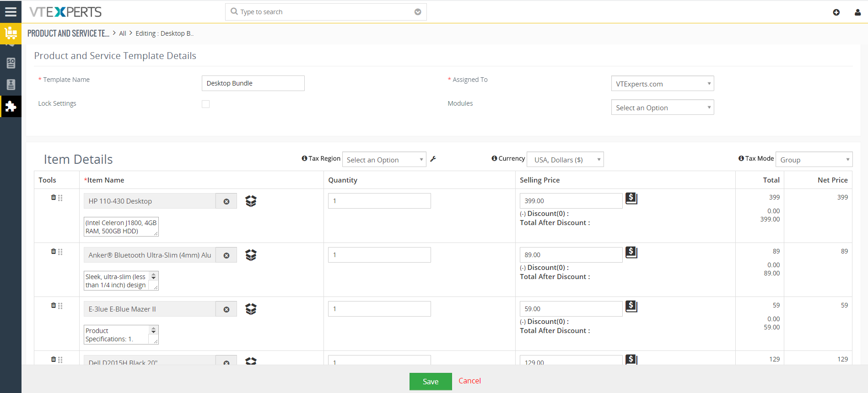The width and height of the screenshot is (868, 393).
Task: Click the Product and Service Template breadcrumb
Action: 68,33
